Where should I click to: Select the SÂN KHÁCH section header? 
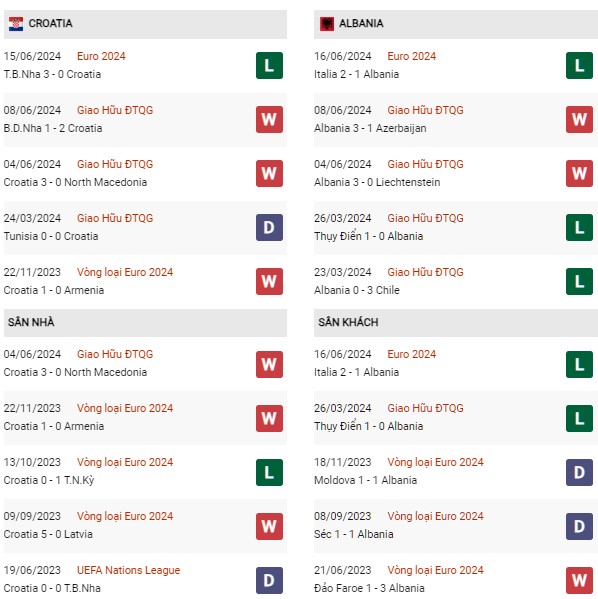tap(456, 323)
